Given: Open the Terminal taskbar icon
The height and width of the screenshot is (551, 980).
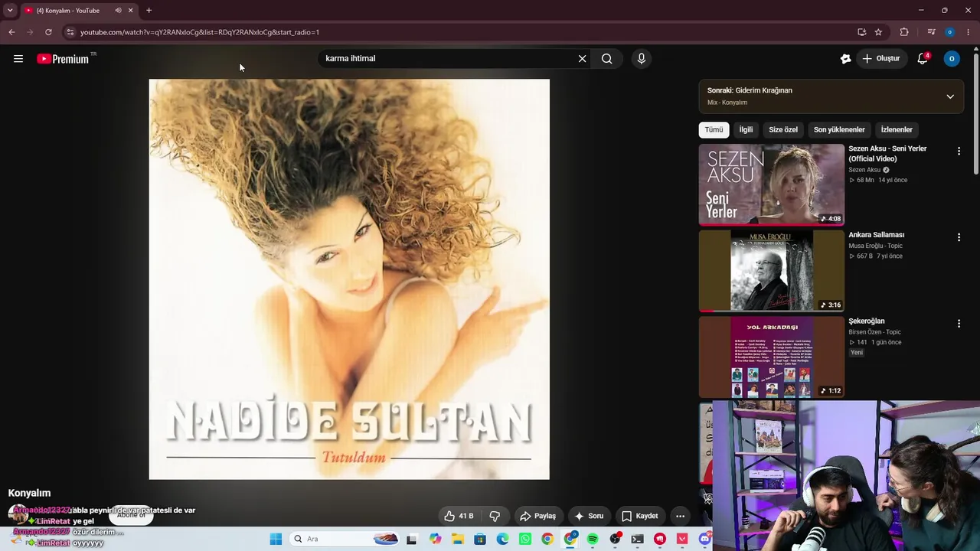Looking at the screenshot, I should click(x=637, y=539).
